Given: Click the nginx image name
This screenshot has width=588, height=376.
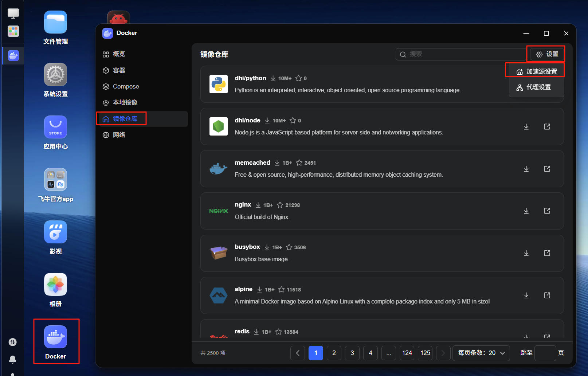Looking at the screenshot, I should [x=243, y=205].
